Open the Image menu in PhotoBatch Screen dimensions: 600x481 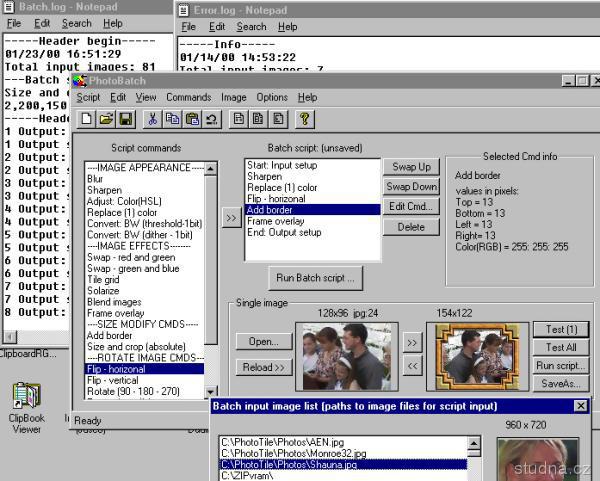(x=233, y=97)
